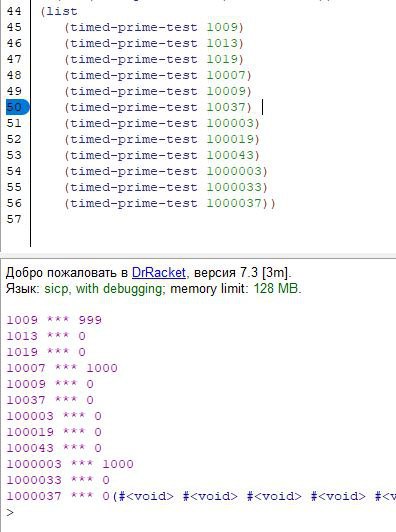396x532 pixels.
Task: Click the number 1000037 in editor code
Action: click(x=235, y=203)
